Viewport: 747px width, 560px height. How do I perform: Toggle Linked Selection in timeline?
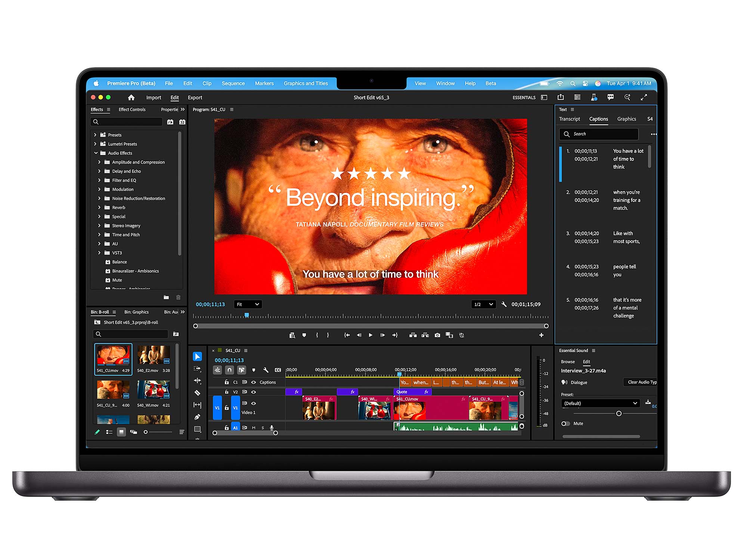pos(242,370)
